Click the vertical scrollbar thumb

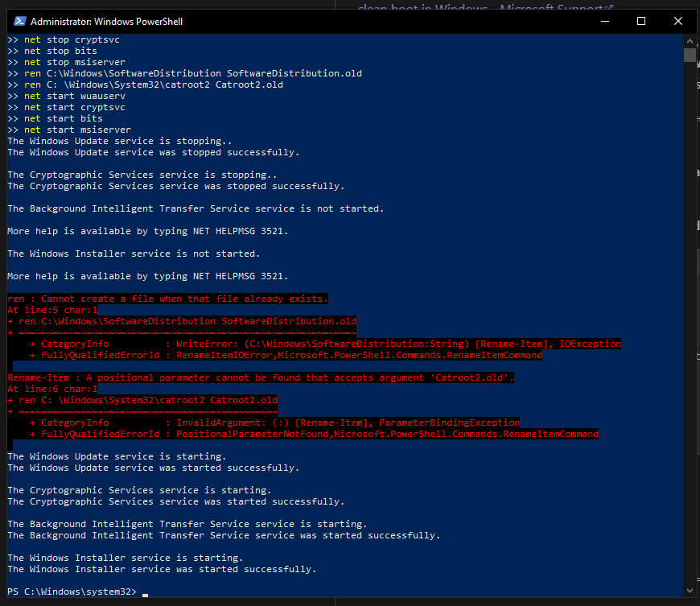[x=690, y=56]
